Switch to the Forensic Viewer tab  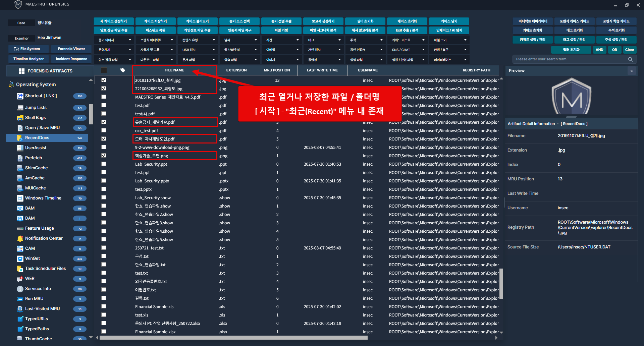click(x=71, y=49)
